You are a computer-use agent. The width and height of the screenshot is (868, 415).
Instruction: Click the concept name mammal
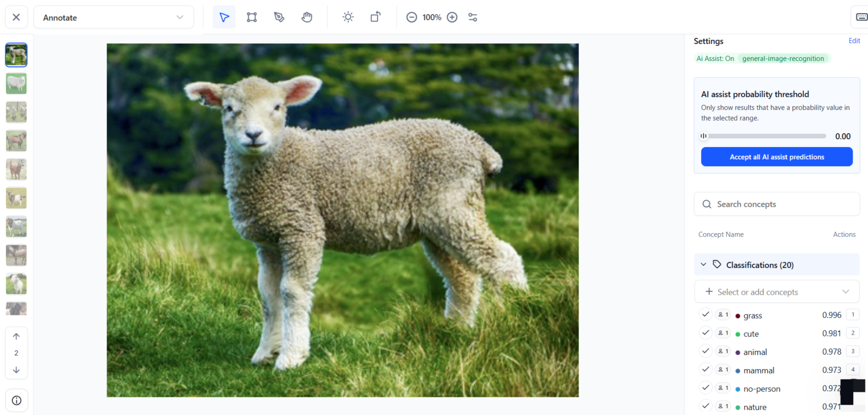759,370
